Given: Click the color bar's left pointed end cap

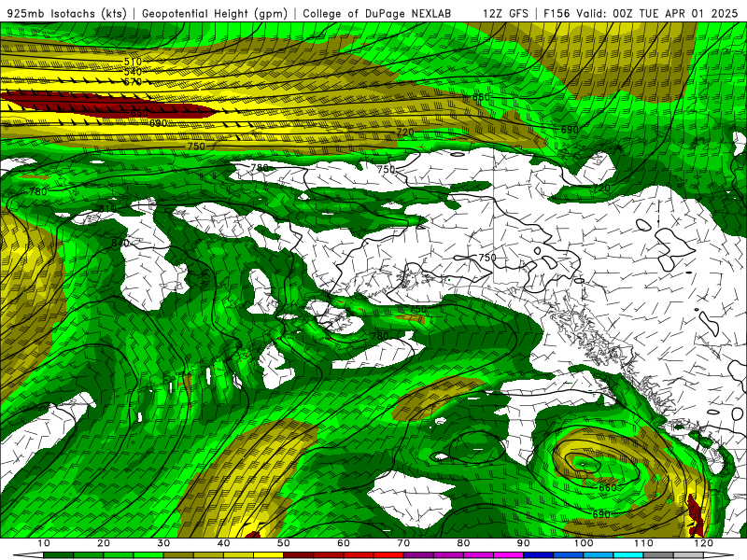Looking at the screenshot, I should pyautogui.click(x=28, y=555).
